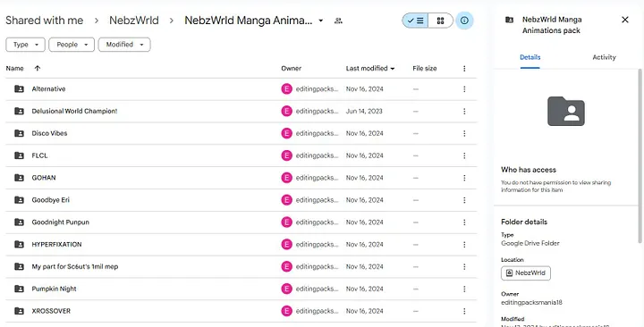This screenshot has width=644, height=327.
Task: Click the shared folder icon of XROSSOVER
Action: [x=19, y=311]
